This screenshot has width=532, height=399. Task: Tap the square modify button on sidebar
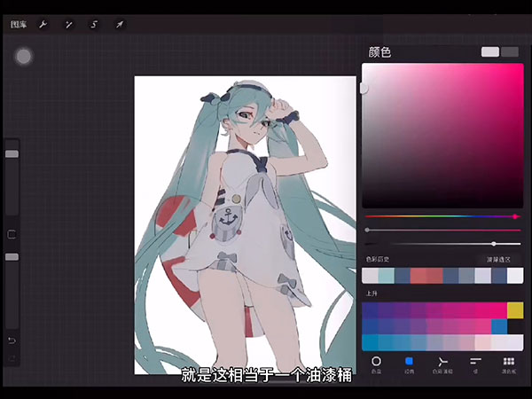[12, 234]
